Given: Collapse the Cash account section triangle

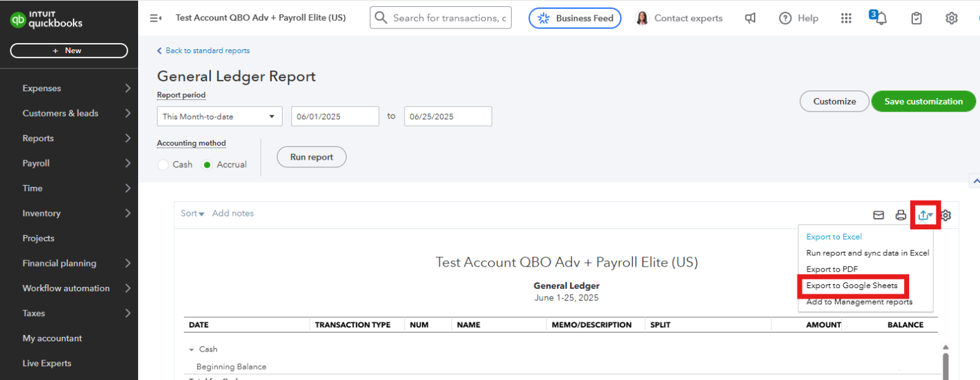Looking at the screenshot, I should [x=191, y=350].
